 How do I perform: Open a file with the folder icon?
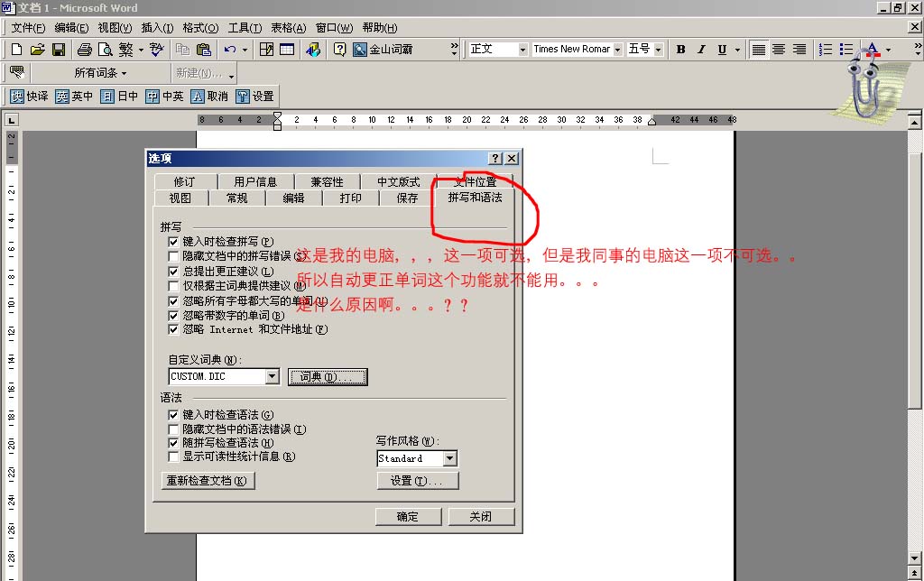click(37, 50)
